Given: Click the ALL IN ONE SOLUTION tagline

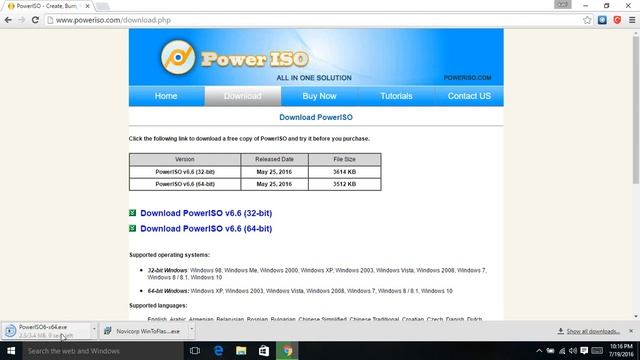Looking at the screenshot, I should (314, 78).
